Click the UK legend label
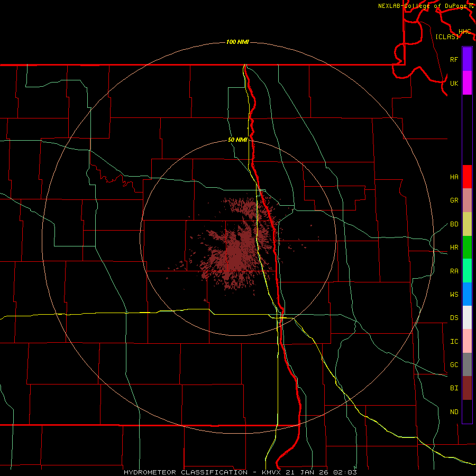476x476 pixels. [454, 83]
